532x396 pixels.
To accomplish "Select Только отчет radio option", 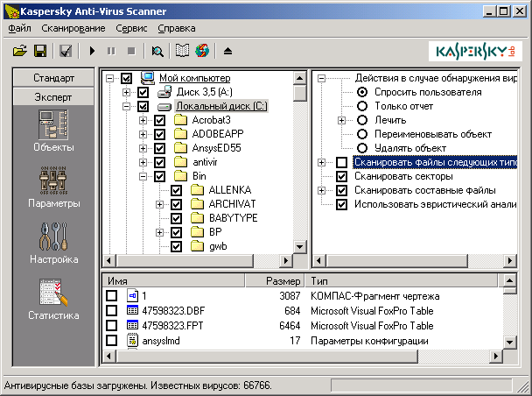I will coord(362,106).
